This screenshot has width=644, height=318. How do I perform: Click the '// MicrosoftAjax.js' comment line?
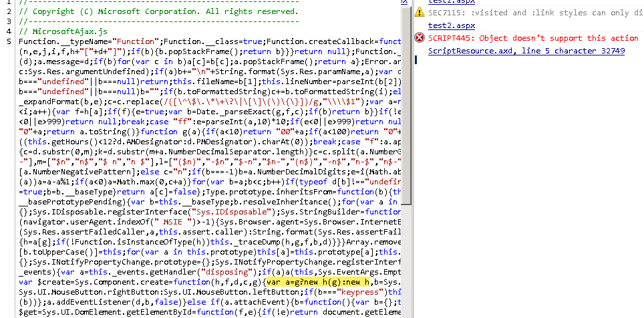click(63, 31)
